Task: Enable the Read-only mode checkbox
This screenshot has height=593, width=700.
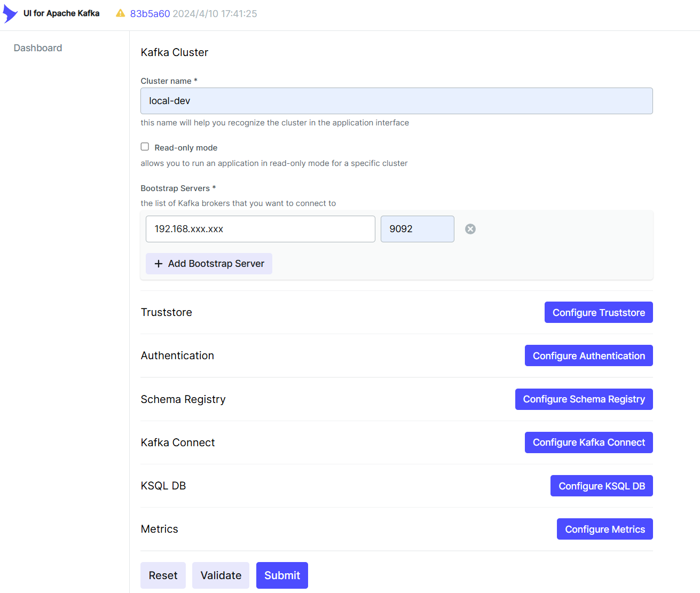Action: click(145, 147)
